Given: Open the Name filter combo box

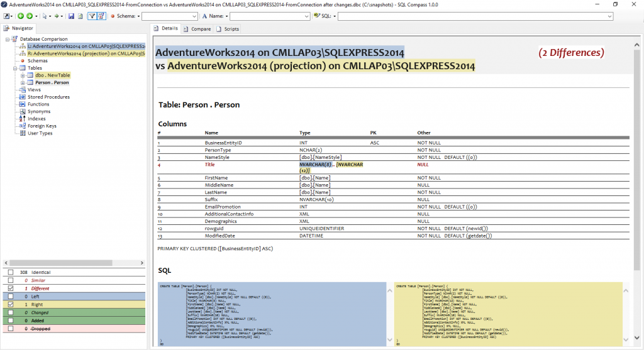Looking at the screenshot, I should pos(269,16).
